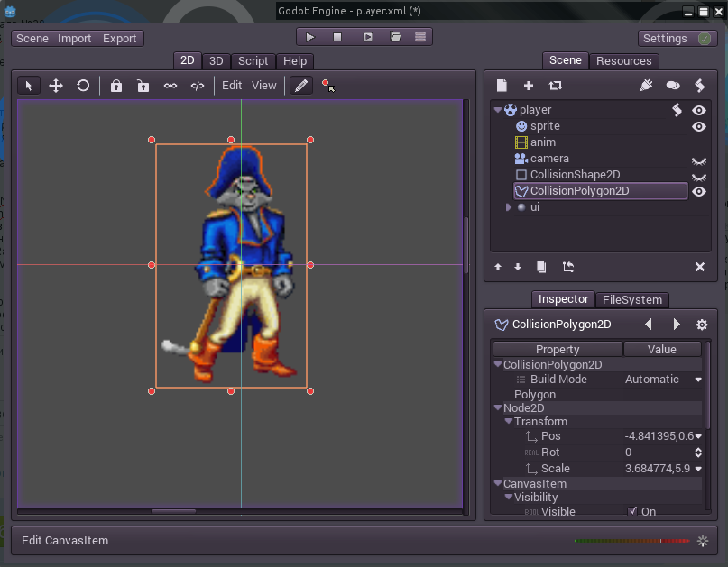Screen dimensions: 728x567
Task: Click the lock object icon
Action: click(x=116, y=86)
